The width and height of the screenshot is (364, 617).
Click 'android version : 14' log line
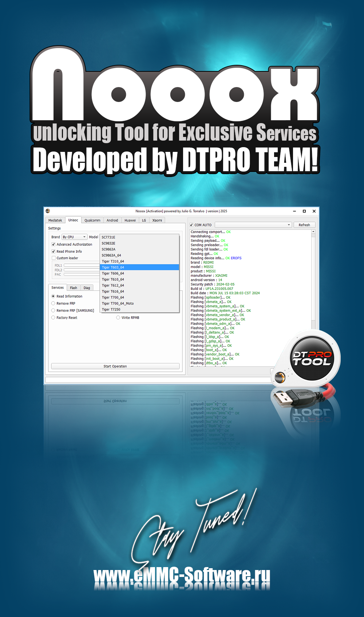(x=206, y=280)
